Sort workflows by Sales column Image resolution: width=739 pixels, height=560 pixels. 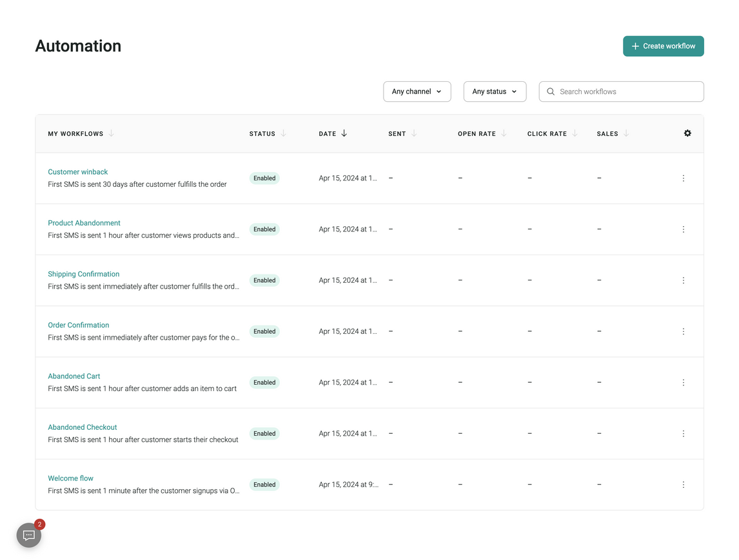coord(626,133)
